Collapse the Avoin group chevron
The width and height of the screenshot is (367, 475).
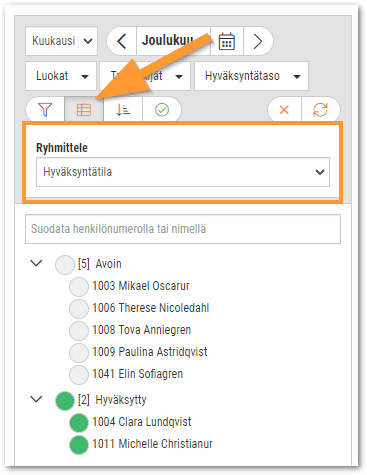[x=36, y=263]
